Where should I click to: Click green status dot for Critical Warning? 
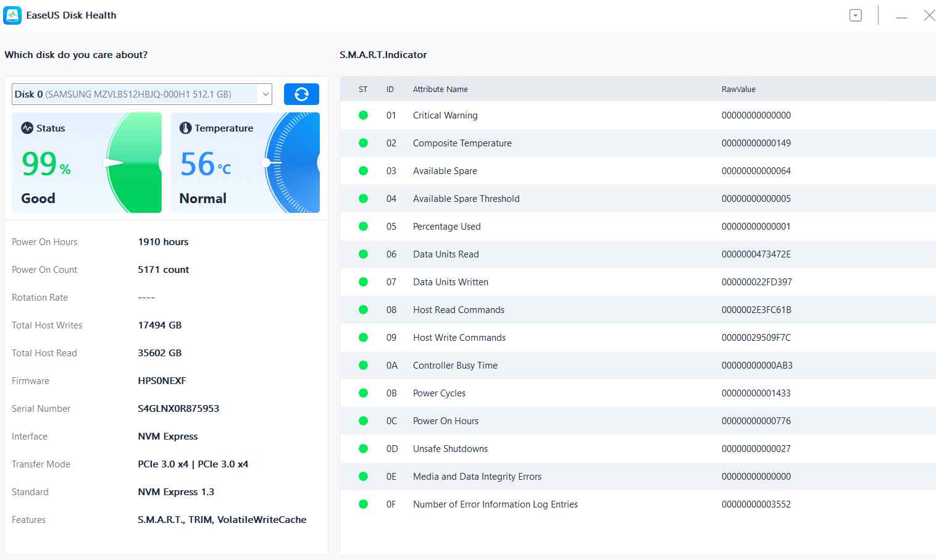363,115
